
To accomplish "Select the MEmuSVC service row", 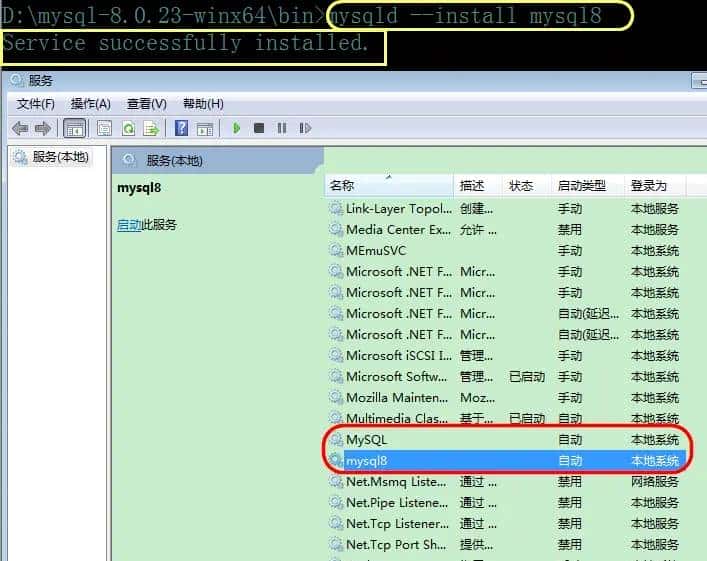I will (x=505, y=251).
